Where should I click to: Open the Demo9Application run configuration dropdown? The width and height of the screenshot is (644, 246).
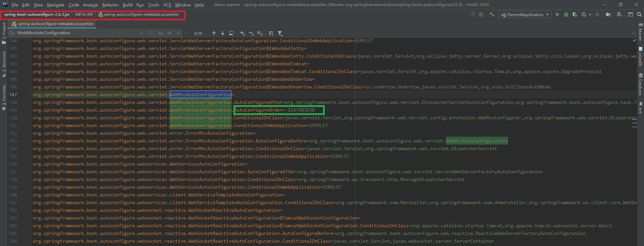(525, 14)
